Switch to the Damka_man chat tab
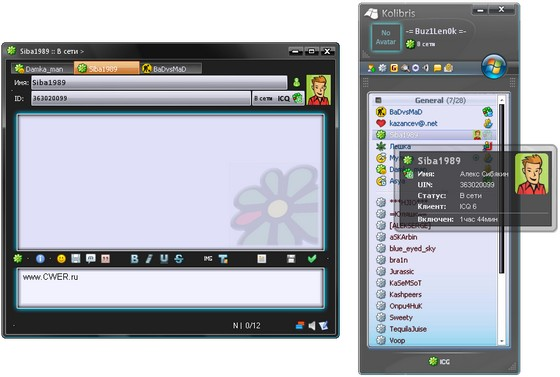The height and width of the screenshot is (377, 560). tap(42, 69)
